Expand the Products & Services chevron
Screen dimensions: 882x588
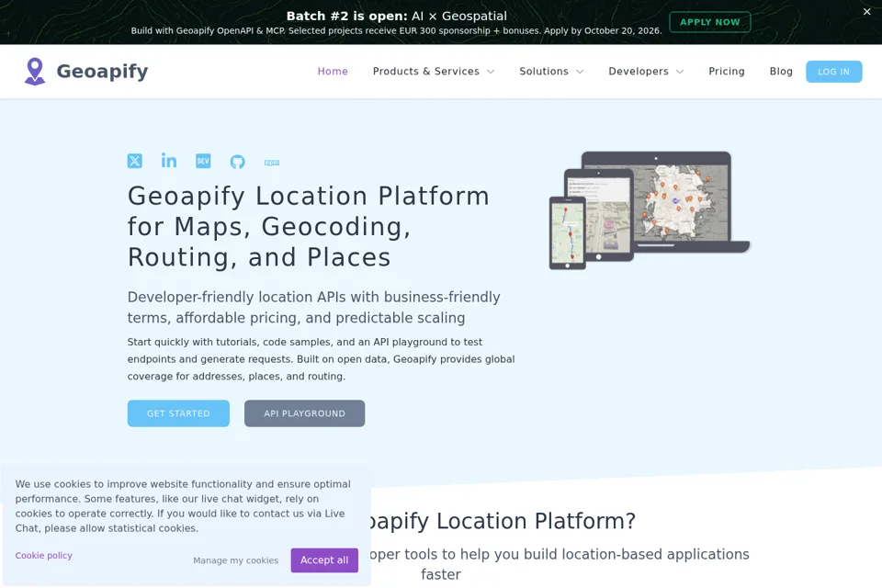coord(491,72)
